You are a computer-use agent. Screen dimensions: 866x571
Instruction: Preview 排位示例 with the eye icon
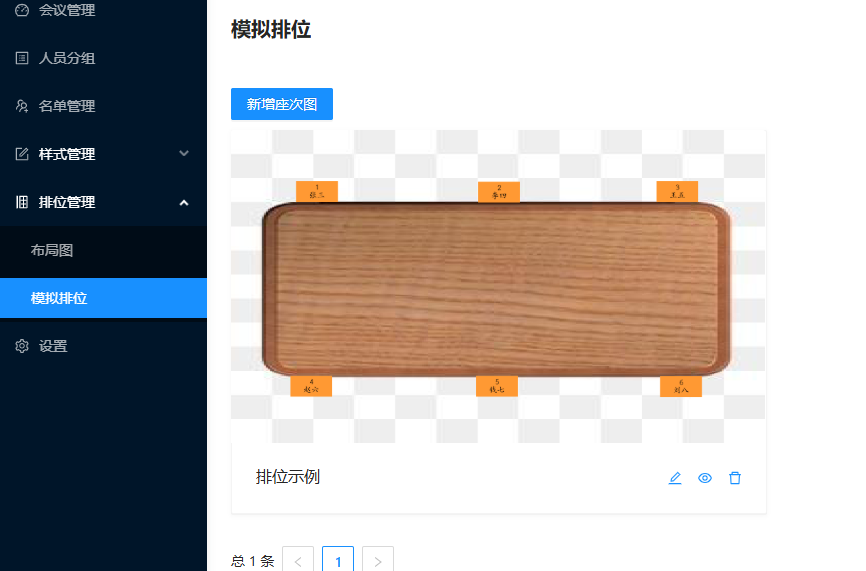(705, 478)
